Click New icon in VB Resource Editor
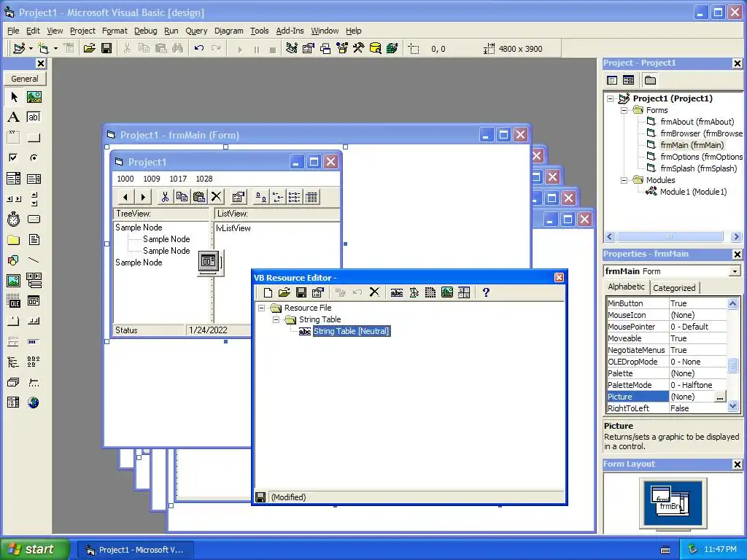This screenshot has width=747, height=560. [268, 292]
